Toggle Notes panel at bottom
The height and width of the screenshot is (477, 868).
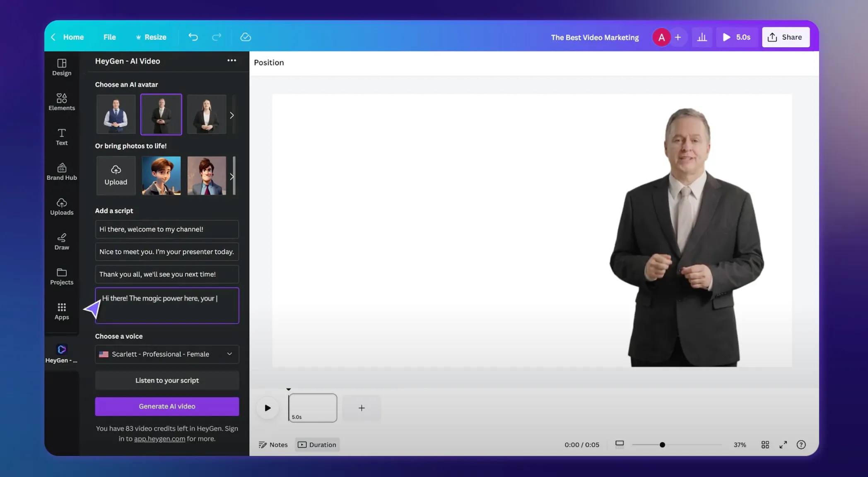[x=273, y=444]
